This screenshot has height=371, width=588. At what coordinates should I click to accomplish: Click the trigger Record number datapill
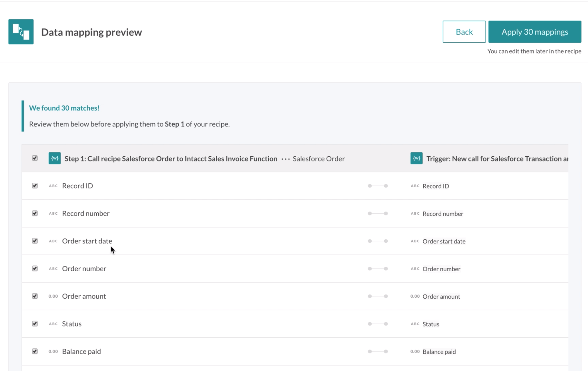[x=443, y=214]
